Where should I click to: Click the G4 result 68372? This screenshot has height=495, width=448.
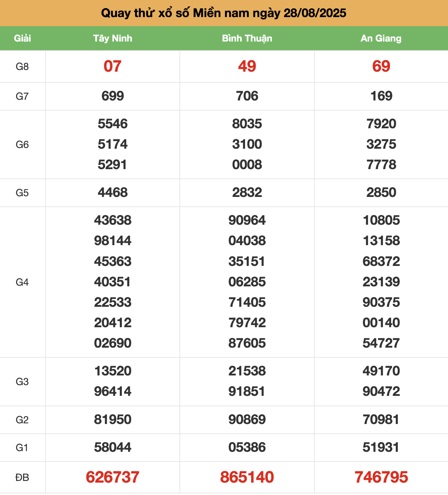[381, 262]
